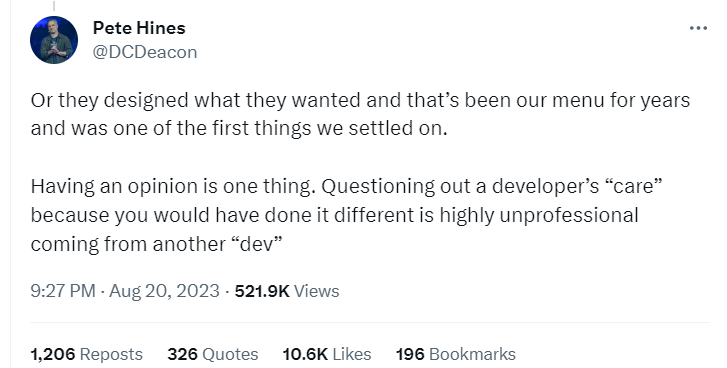
Task: Show the 326 Quotes list
Action: (x=213, y=354)
